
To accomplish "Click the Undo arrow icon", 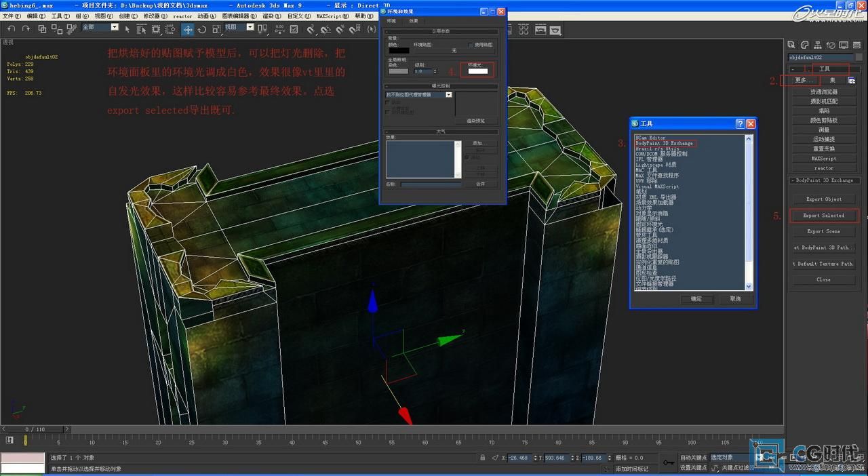I will coord(12,29).
